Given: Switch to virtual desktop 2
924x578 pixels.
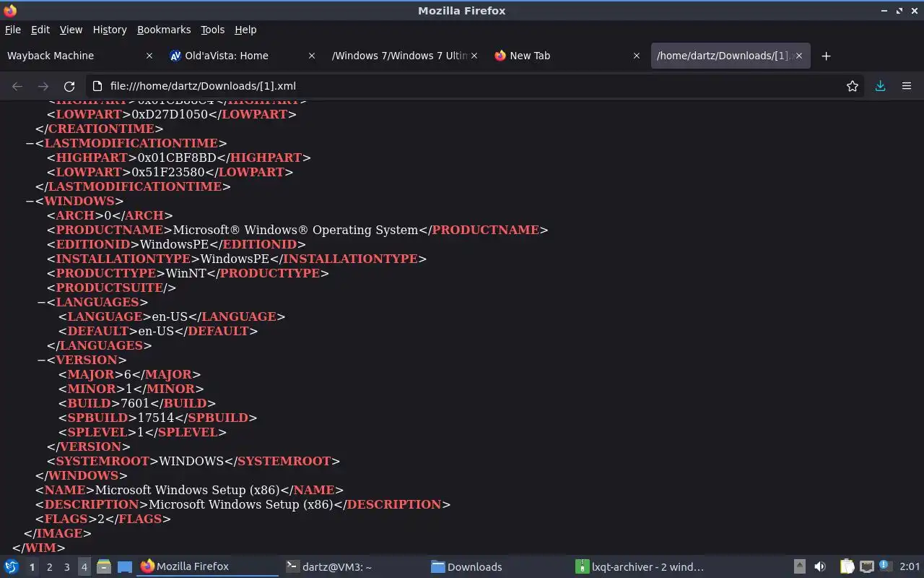Looking at the screenshot, I should pos(49,567).
